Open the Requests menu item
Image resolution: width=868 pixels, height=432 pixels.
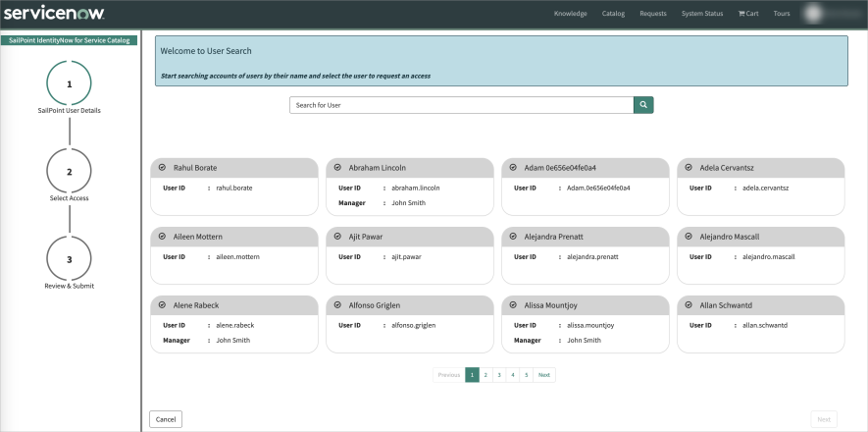pyautogui.click(x=653, y=14)
